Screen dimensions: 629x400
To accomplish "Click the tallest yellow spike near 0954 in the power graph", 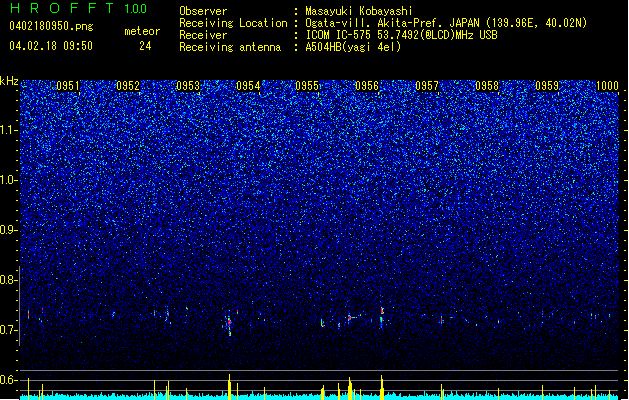I will pos(229,387).
